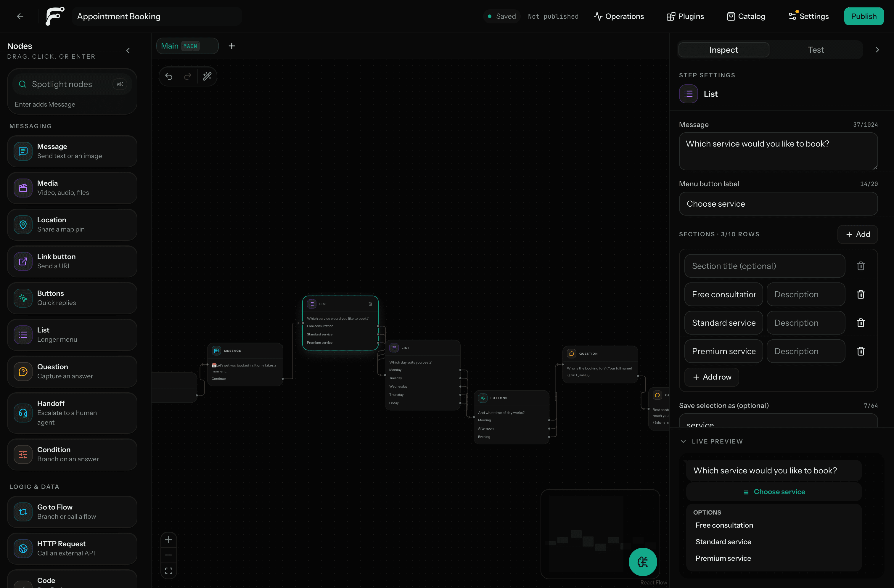Add a Go to Flow node
This screenshot has height=588, width=894.
click(72, 512)
